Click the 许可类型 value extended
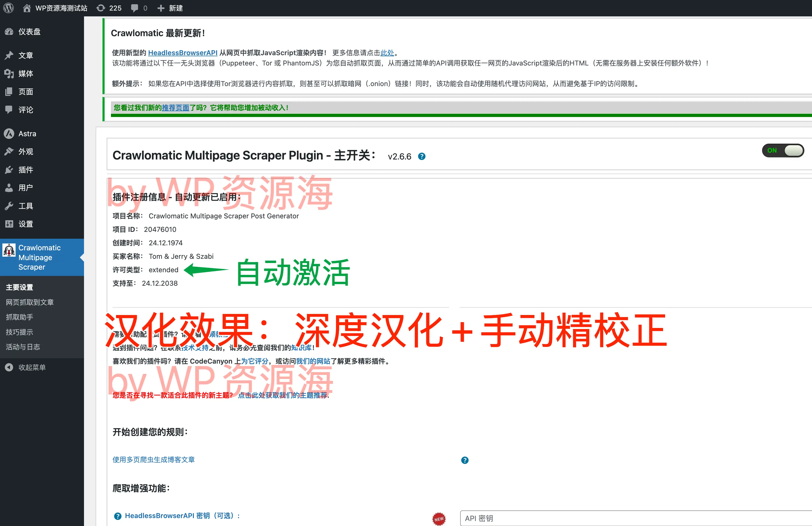 coord(164,270)
